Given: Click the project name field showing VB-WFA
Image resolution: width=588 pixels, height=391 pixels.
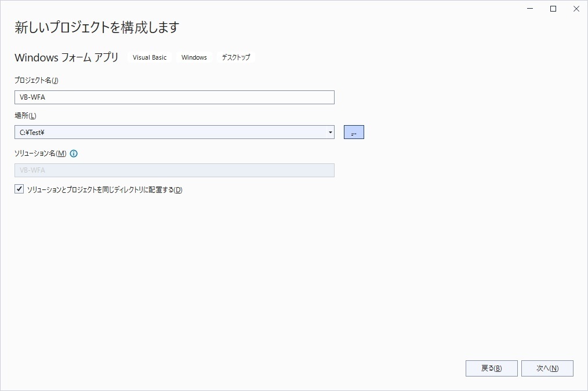Looking at the screenshot, I should tap(174, 97).
